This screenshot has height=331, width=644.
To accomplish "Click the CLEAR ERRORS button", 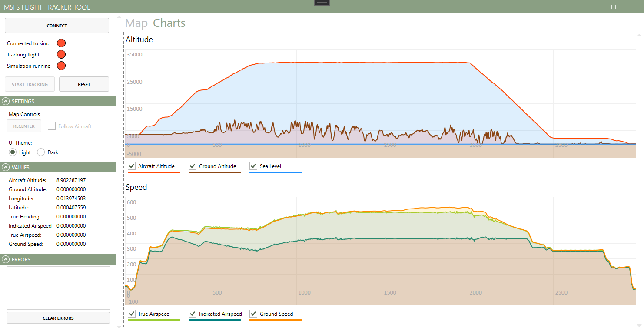I will tap(58, 318).
